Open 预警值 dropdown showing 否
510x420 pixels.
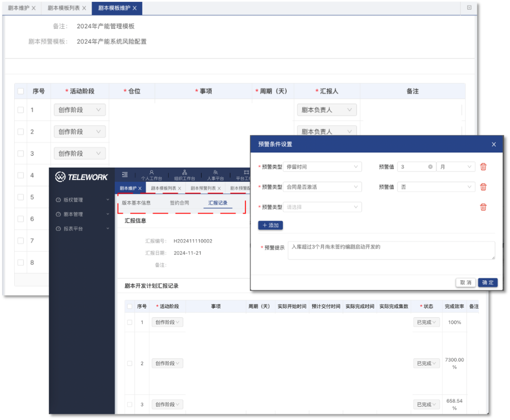click(x=436, y=187)
